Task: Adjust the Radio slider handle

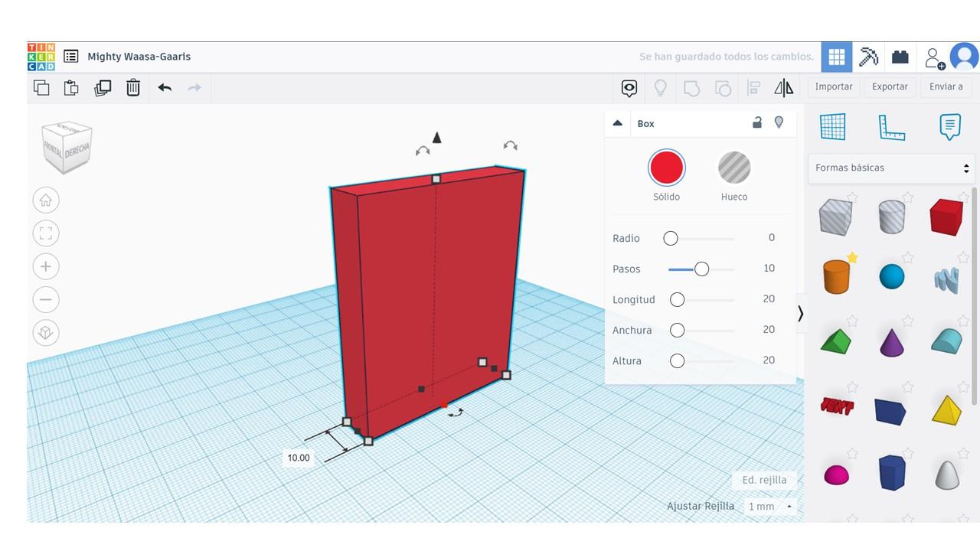Action: [671, 239]
